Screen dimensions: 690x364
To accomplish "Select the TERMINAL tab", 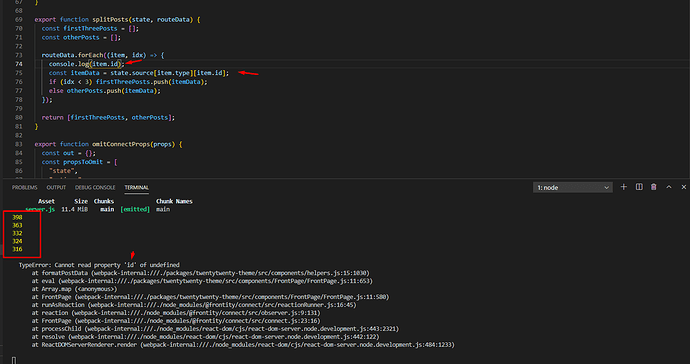I will point(136,188).
